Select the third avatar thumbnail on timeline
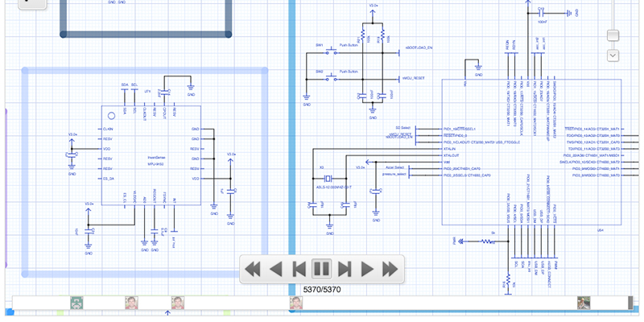Image resolution: width=644 pixels, height=322 pixels. pos(178,303)
